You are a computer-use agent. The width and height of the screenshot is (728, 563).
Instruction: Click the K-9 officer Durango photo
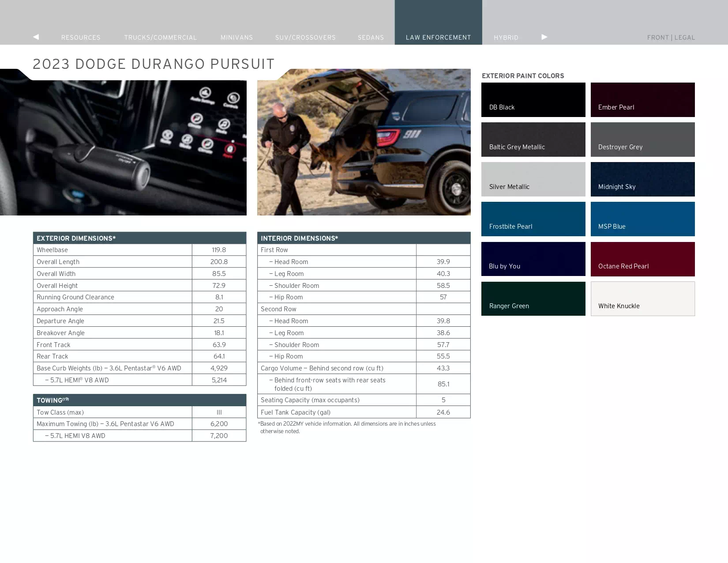coord(364,142)
